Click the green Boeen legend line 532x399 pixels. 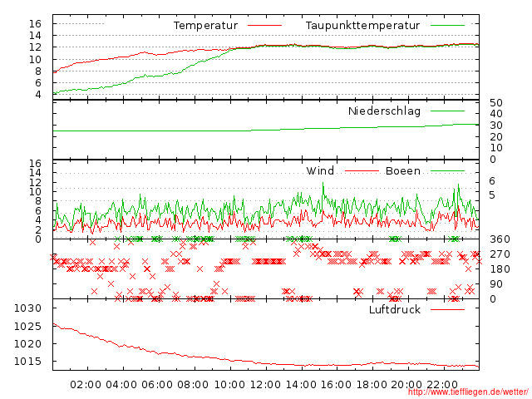pos(447,171)
